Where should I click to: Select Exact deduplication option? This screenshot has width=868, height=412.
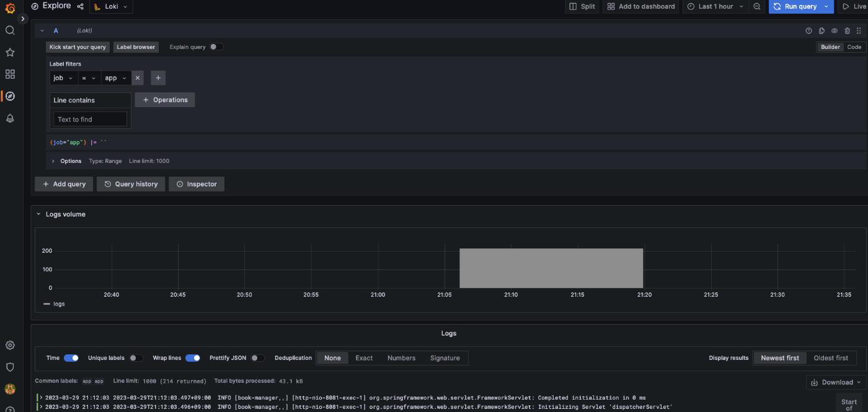pyautogui.click(x=364, y=358)
